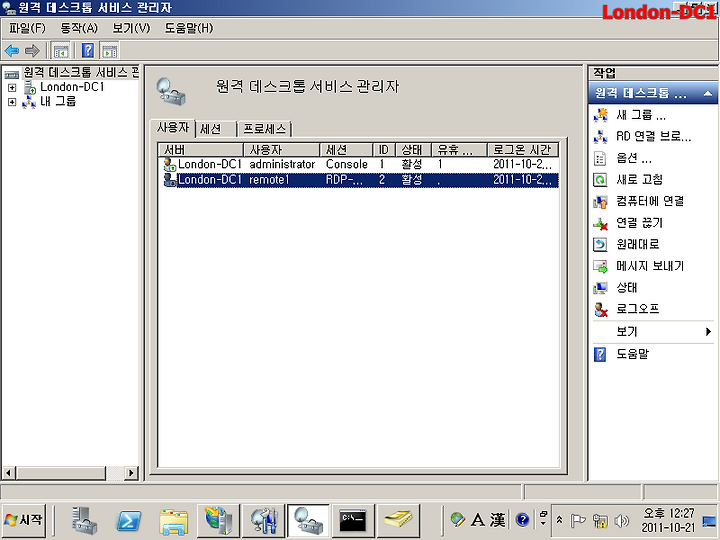Switch to the 사용자 tab
The image size is (720, 540).
173,128
